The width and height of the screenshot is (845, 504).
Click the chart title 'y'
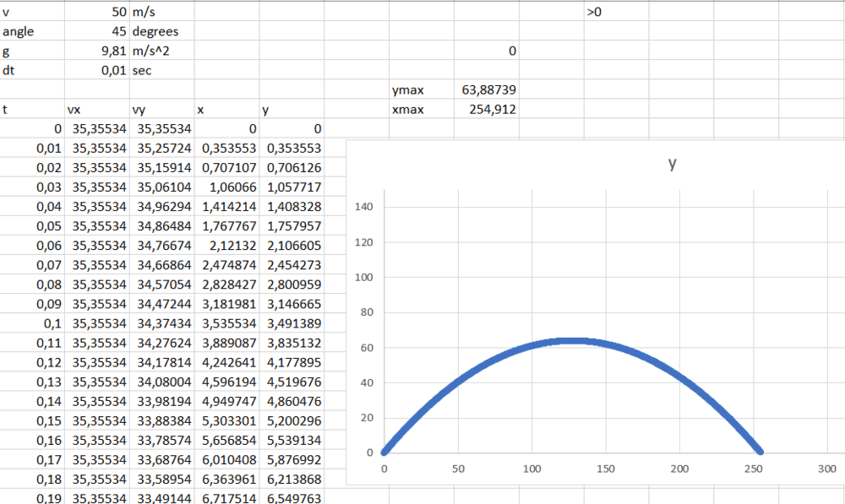pos(672,165)
